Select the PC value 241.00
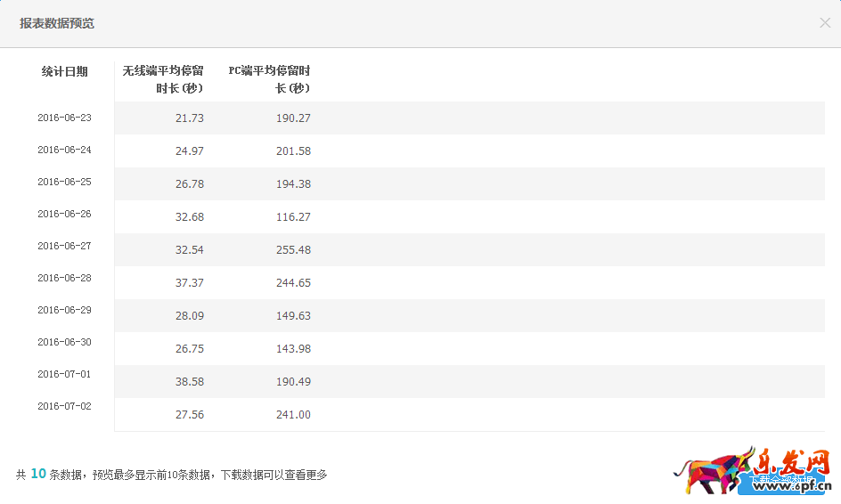Viewport: 841px width, 504px height. click(x=293, y=415)
